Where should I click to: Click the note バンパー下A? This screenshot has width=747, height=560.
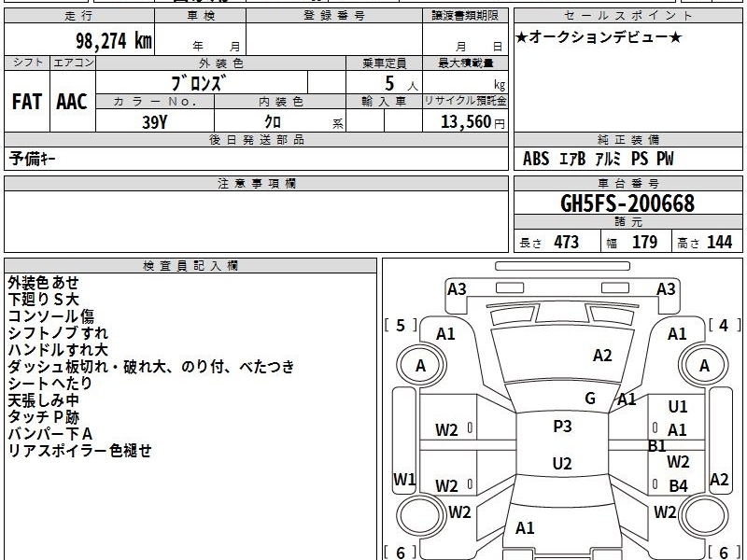(x=50, y=433)
